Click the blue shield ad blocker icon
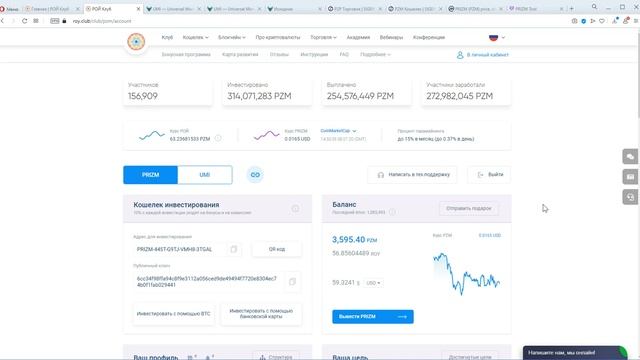 584,21
